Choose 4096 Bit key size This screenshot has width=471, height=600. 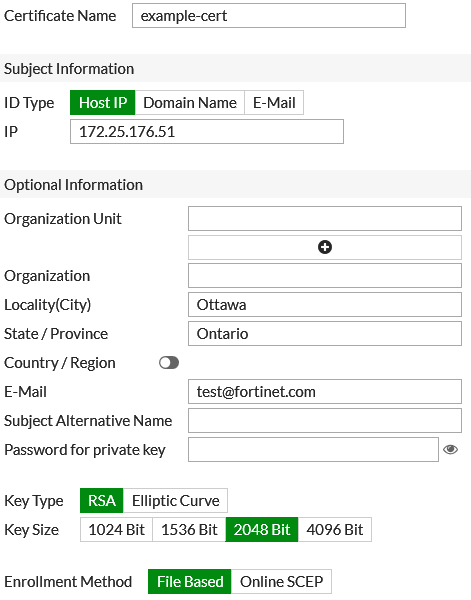(335, 530)
